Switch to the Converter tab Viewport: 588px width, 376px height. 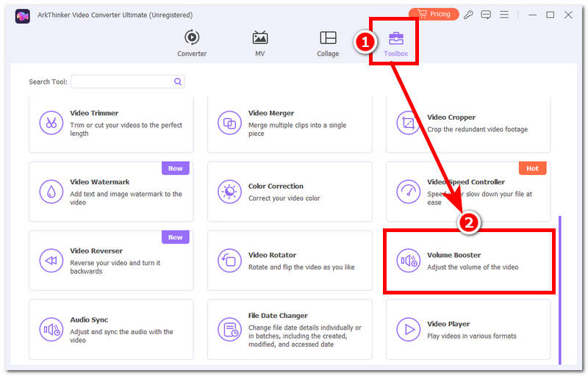(192, 43)
